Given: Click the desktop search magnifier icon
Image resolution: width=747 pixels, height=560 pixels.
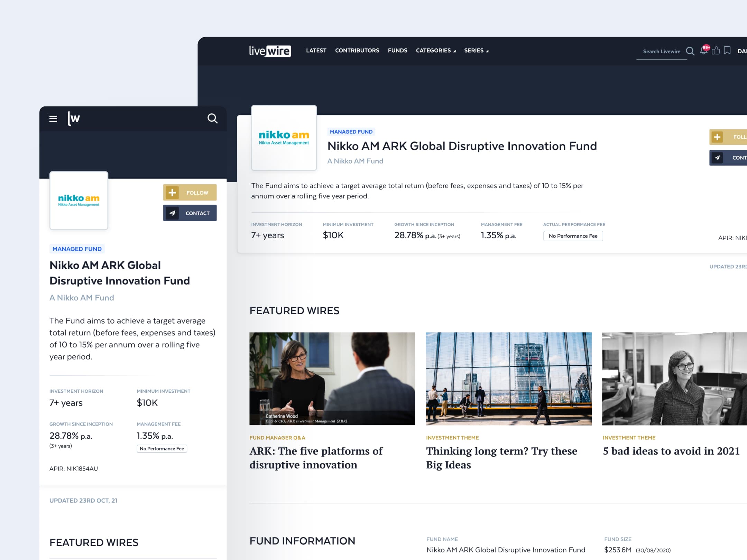Looking at the screenshot, I should (690, 51).
